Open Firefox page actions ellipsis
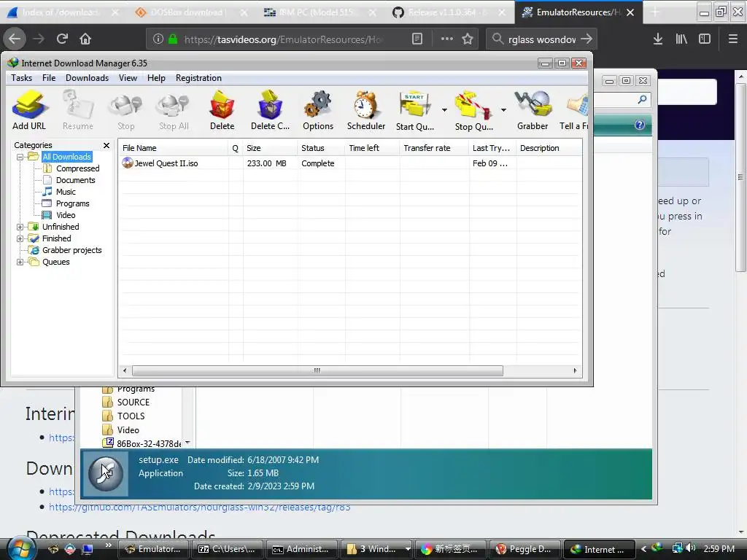 447,39
